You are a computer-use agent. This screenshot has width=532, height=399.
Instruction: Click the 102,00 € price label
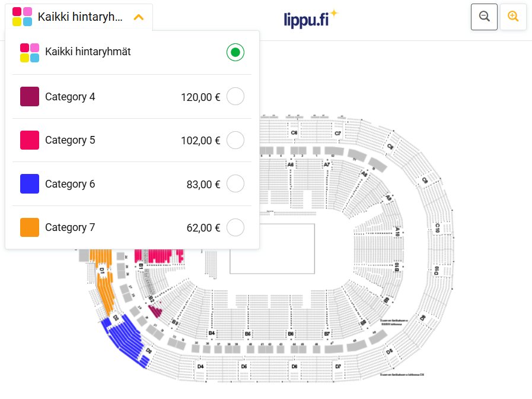(200, 141)
